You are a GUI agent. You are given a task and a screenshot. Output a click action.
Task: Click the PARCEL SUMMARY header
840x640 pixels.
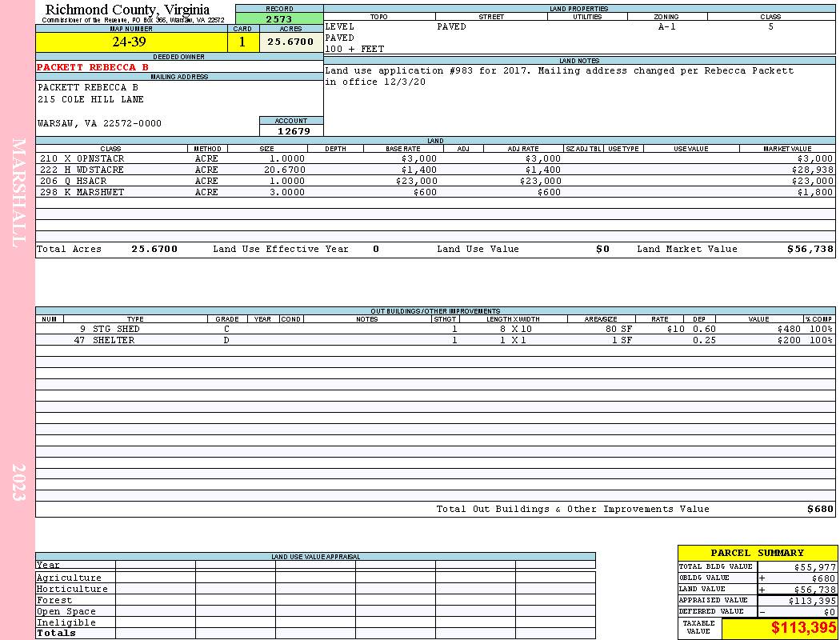pyautogui.click(x=757, y=553)
